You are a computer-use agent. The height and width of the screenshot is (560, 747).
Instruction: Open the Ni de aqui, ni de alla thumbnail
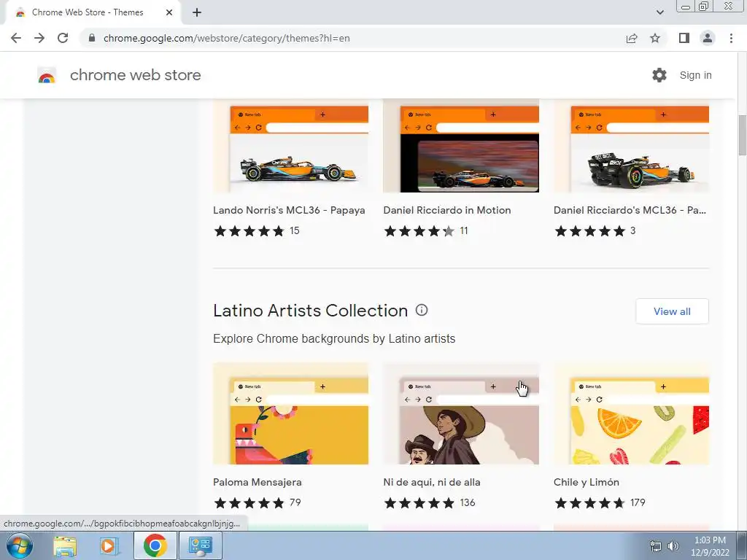coord(461,413)
